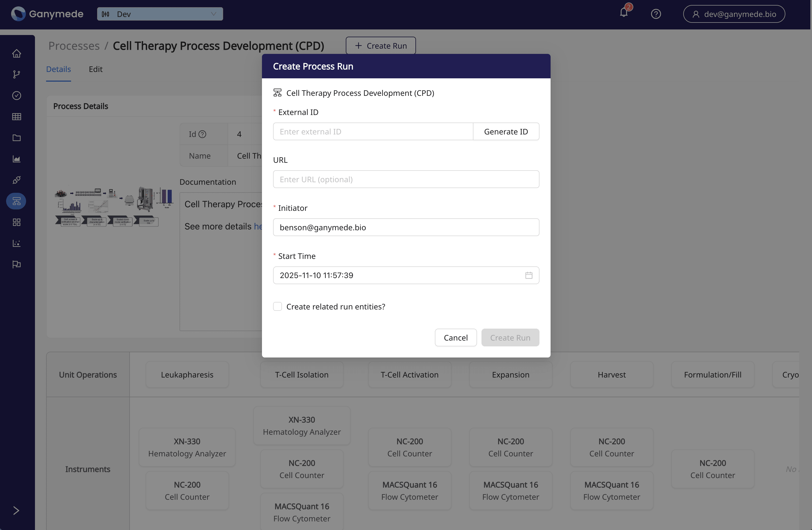Image resolution: width=812 pixels, height=530 pixels.
Task: Enable Create related run entities checkbox
Action: (278, 306)
